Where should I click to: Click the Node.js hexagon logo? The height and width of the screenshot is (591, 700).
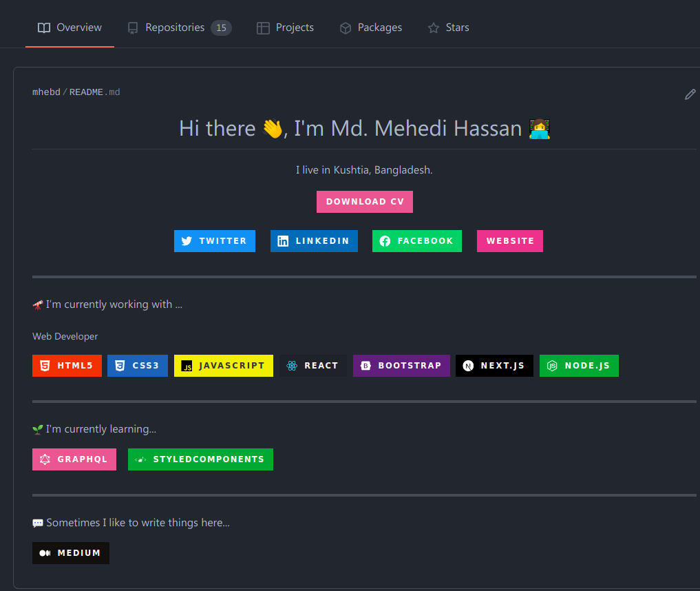[x=552, y=366]
